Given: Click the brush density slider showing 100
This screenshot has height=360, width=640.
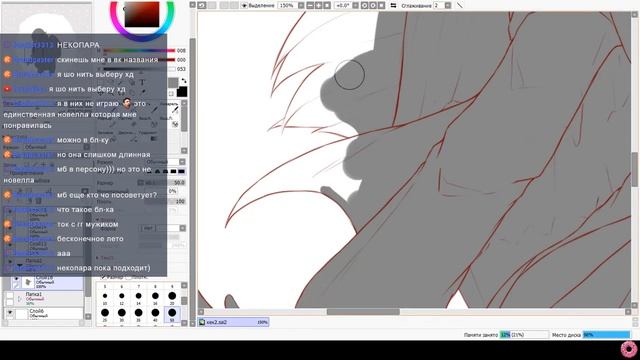Looking at the screenshot, I should click(164, 201).
